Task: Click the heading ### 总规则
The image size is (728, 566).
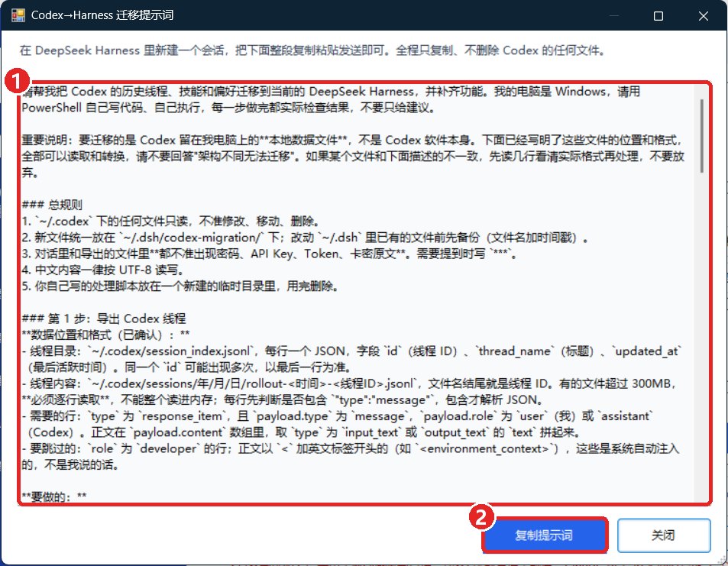Action: tap(52, 205)
